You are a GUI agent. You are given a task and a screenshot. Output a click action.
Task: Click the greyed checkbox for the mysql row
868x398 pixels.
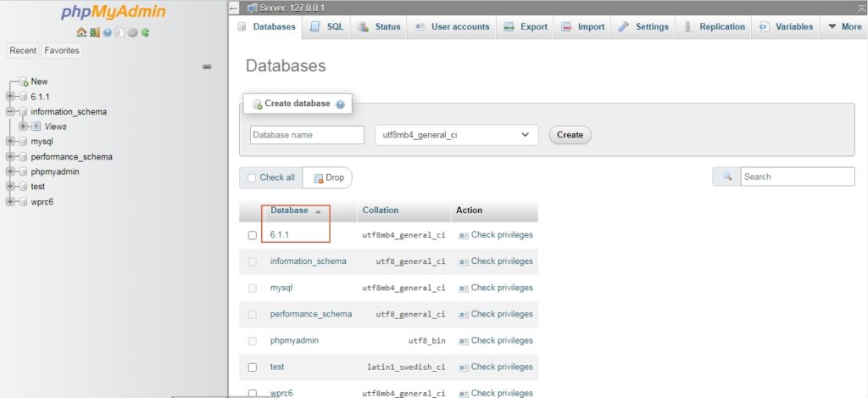point(253,288)
